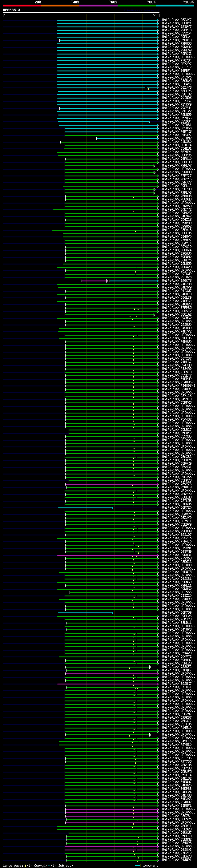Select the UniRef100_P35623 label

tap(177, 562)
